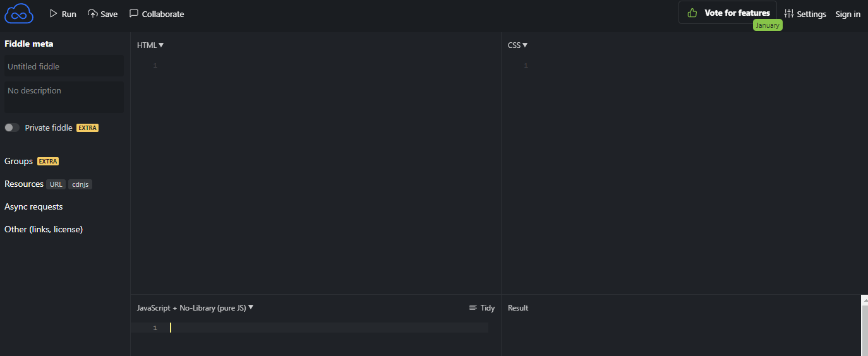Open the Resources section
The width and height of the screenshot is (868, 356).
[x=24, y=184]
